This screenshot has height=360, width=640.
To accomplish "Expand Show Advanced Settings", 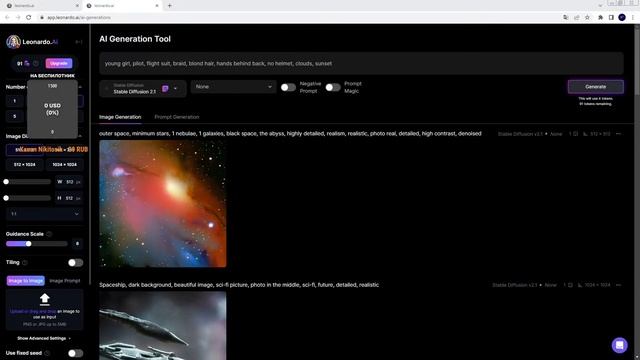I will pos(44,338).
